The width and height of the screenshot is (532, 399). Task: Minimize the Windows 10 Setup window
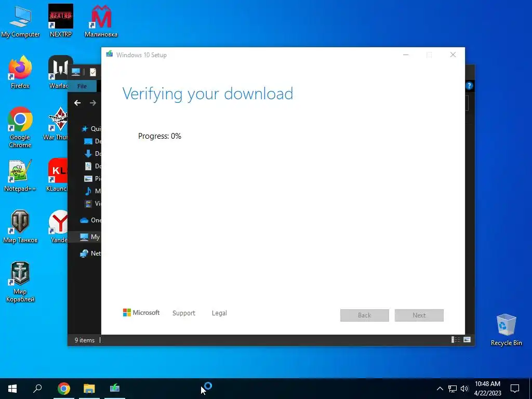click(406, 55)
